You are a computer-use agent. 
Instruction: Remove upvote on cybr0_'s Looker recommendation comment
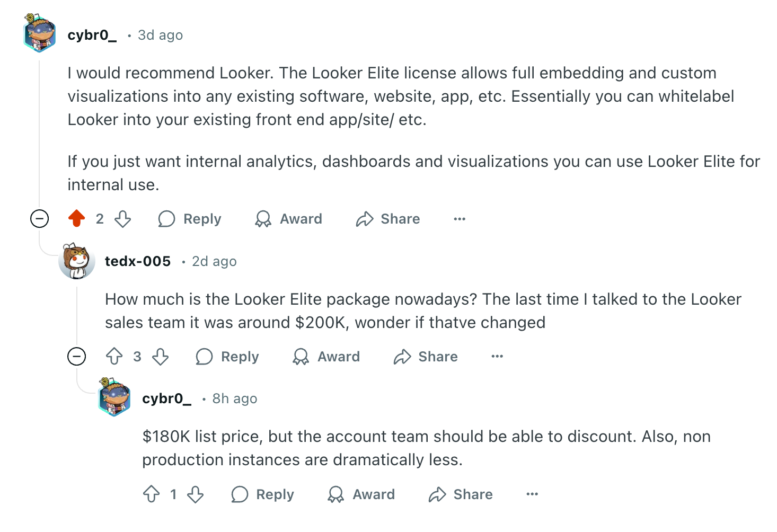(x=77, y=219)
